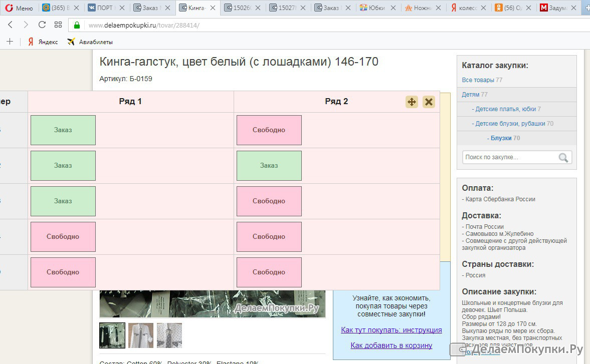Open the Speed Dial grid icon
The image size is (590, 364).
coord(58,25)
